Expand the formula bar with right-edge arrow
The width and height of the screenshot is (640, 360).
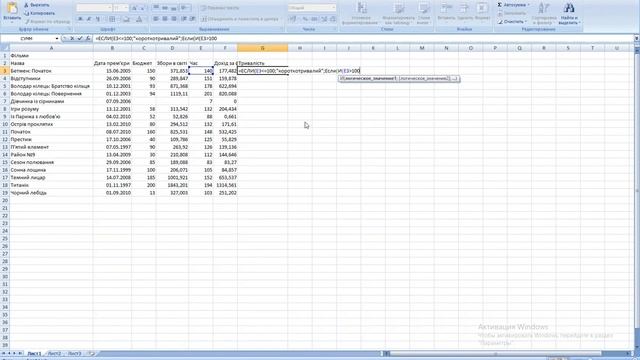pyautogui.click(x=636, y=38)
